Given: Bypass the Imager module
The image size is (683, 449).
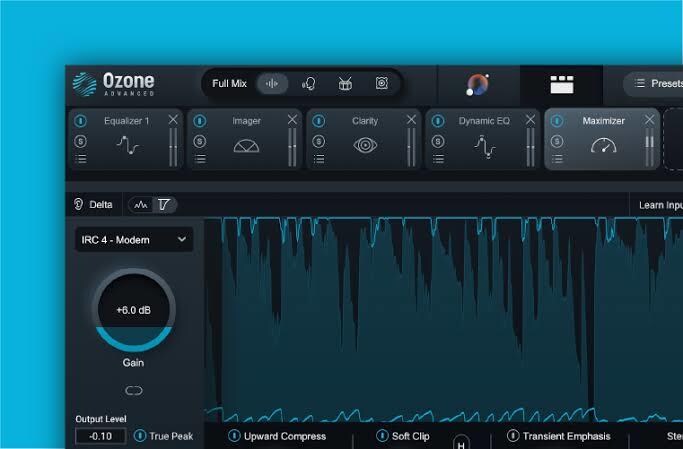Looking at the screenshot, I should pyautogui.click(x=199, y=121).
